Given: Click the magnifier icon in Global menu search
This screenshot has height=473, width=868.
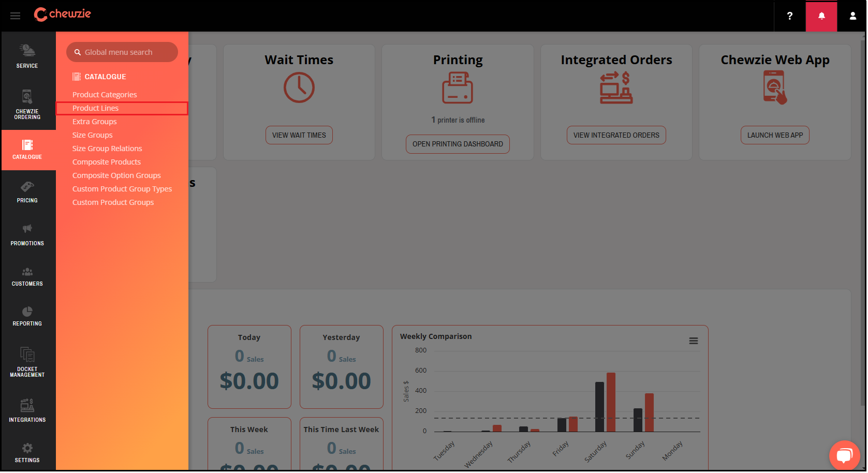Looking at the screenshot, I should coord(78,52).
